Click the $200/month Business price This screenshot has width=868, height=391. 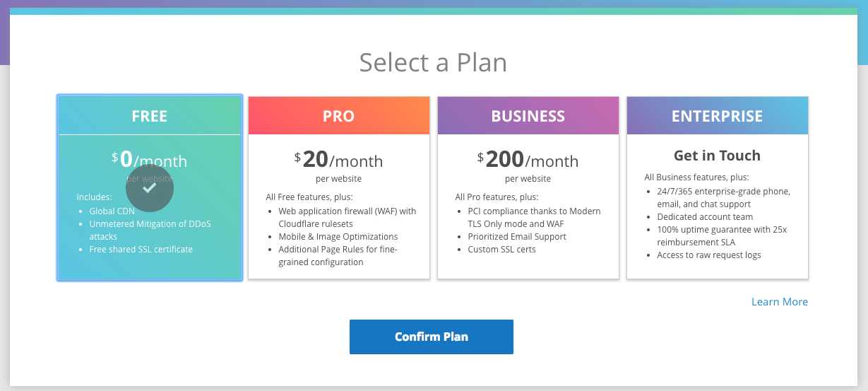coord(528,160)
